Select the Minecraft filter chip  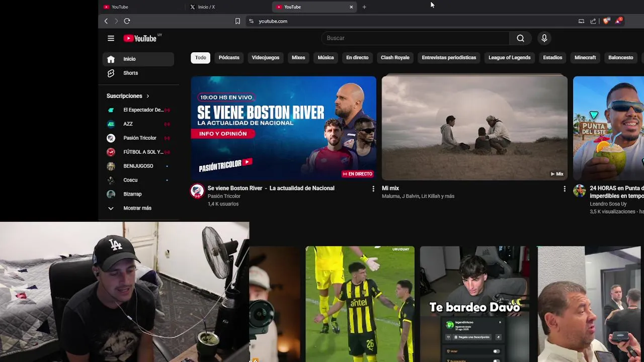(x=585, y=58)
